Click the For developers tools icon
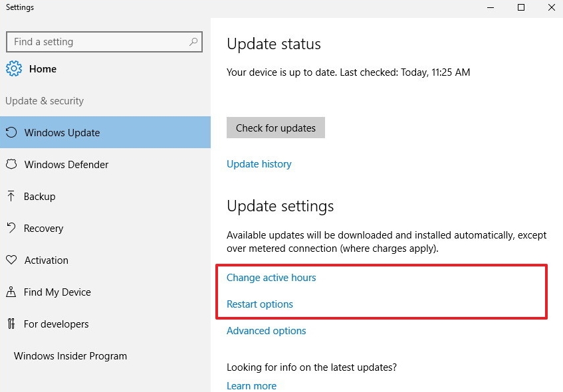This screenshot has width=563, height=392. click(11, 324)
